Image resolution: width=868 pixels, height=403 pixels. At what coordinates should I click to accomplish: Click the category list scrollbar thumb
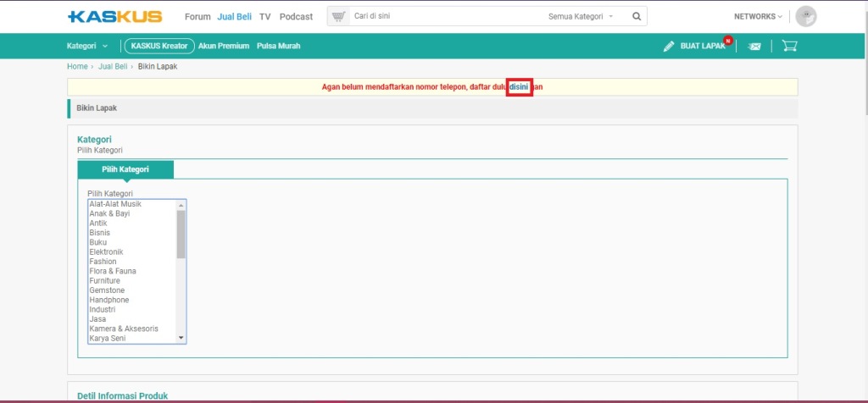point(181,234)
